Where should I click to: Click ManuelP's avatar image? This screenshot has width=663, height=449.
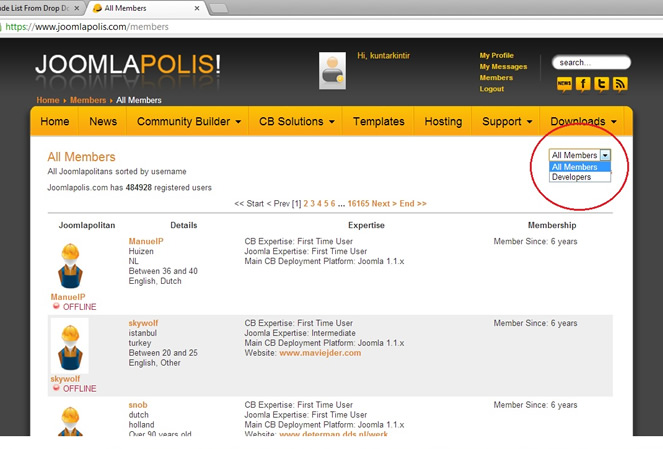pyautogui.click(x=70, y=266)
